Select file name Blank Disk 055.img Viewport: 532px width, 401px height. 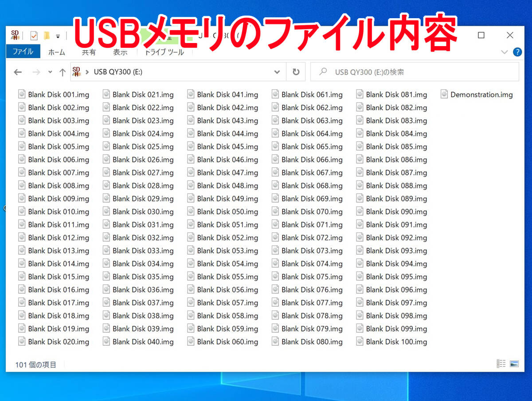(227, 276)
